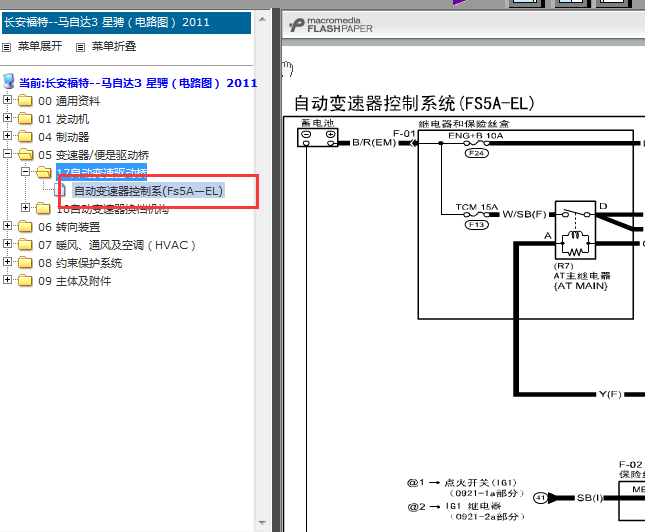Expand the 08 约束保护系统 folder node
This screenshot has width=645, height=532.
point(7,262)
